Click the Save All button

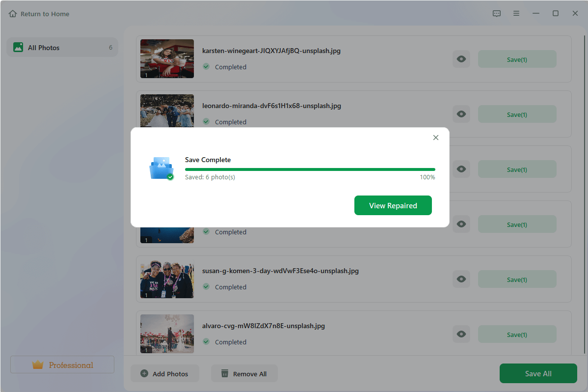[538, 373]
